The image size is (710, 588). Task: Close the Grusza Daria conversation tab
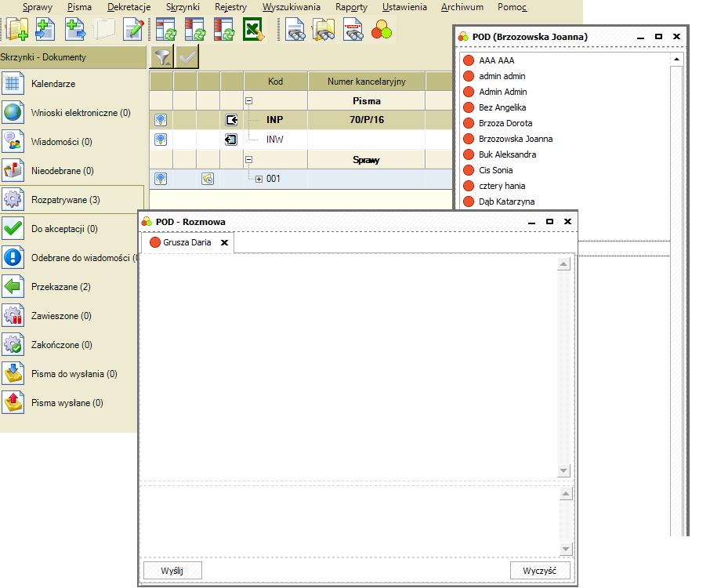224,242
